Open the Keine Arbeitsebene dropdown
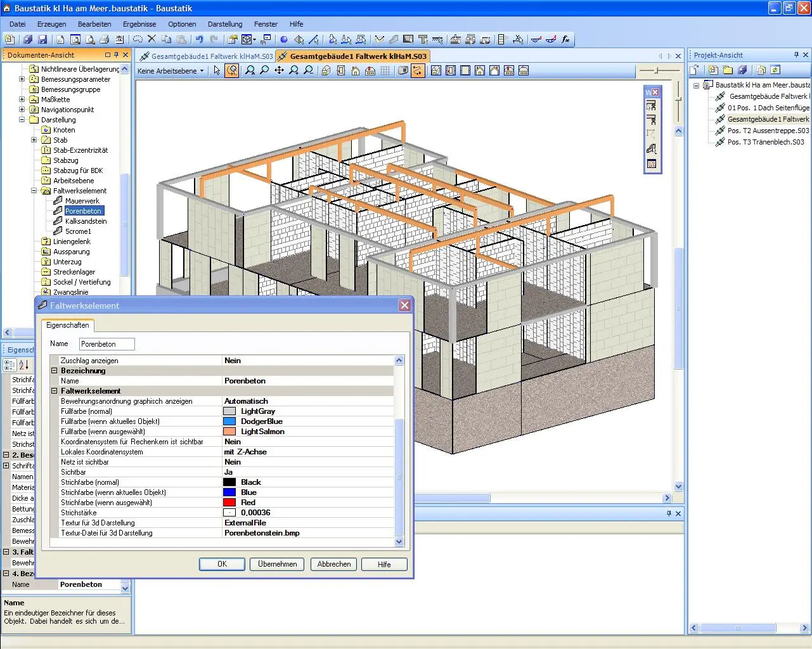 (x=171, y=71)
